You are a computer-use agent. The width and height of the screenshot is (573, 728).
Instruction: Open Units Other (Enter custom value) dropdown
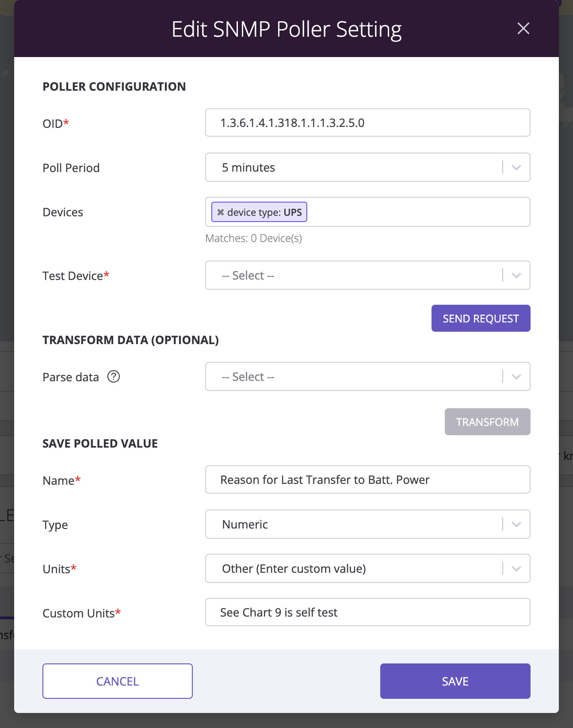click(368, 568)
